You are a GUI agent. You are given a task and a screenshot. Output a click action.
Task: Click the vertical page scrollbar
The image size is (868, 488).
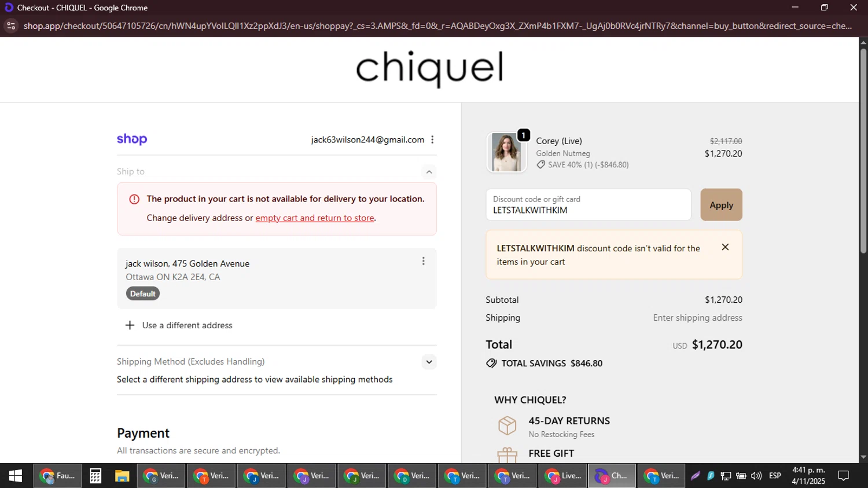(x=863, y=151)
